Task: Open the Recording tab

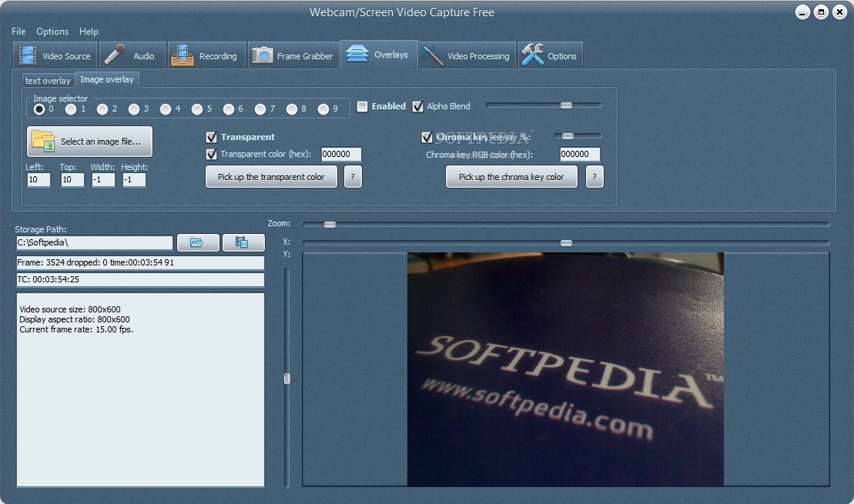Action: pyautogui.click(x=206, y=55)
